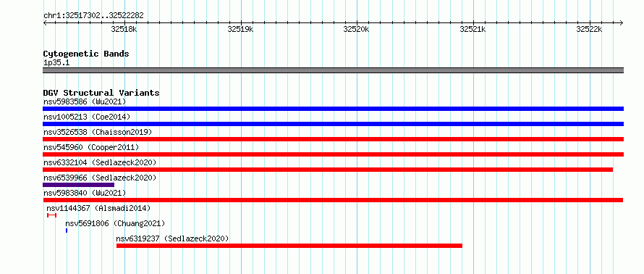
Task: Click the 32519k ruler tick label
Action: coord(240,29)
